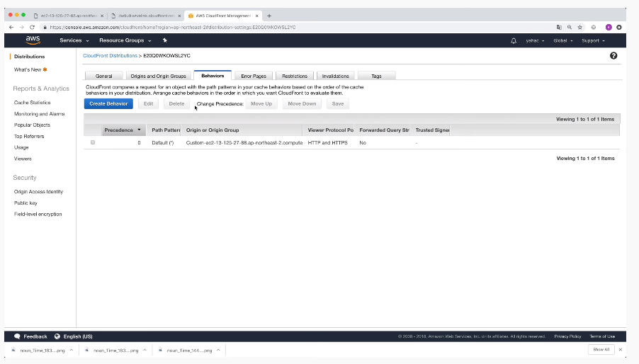Open the yahac account dropdown
639x364 pixels.
pos(535,40)
